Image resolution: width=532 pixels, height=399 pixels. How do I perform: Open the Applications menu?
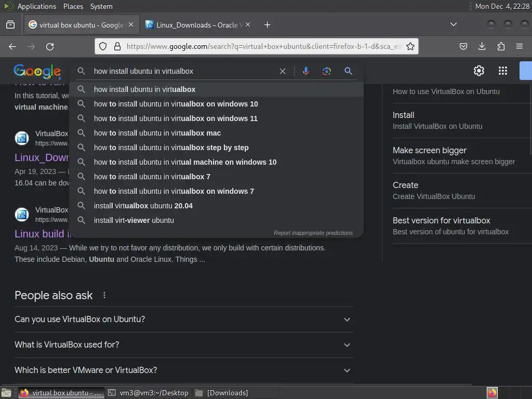pos(37,6)
